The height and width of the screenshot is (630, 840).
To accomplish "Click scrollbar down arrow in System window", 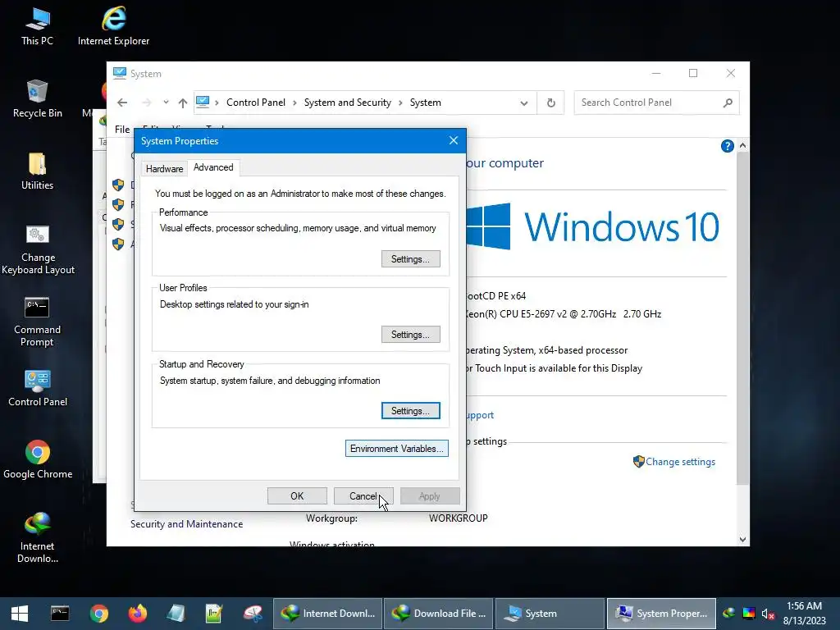I will point(742,540).
